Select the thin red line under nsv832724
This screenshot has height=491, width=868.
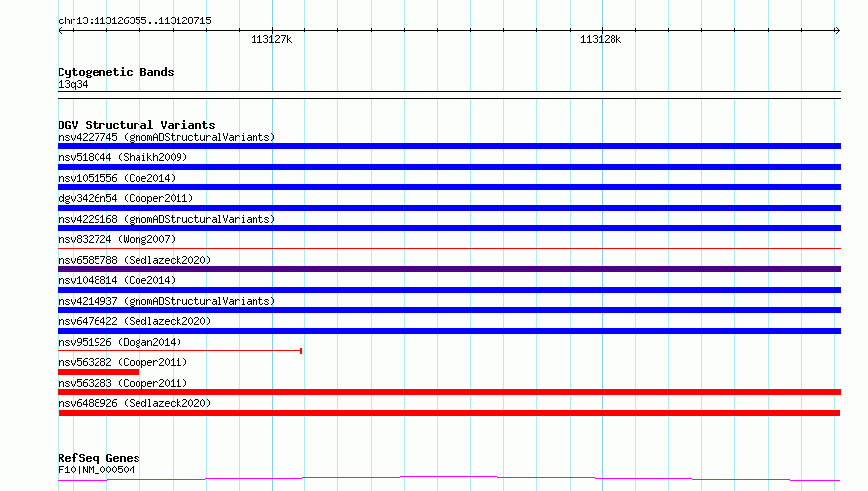click(x=449, y=248)
